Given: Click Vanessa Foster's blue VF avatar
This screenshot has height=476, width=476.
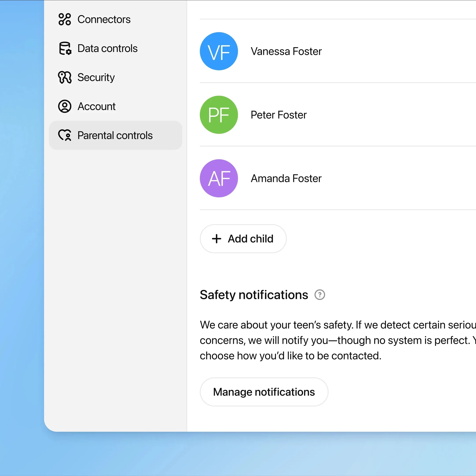Looking at the screenshot, I should [219, 52].
